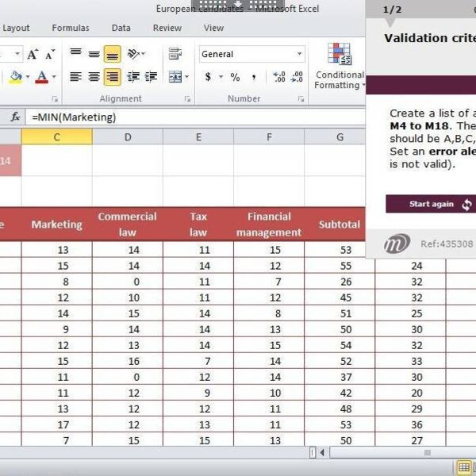
Task: Open Conditional Formatting menu
Action: click(340, 66)
